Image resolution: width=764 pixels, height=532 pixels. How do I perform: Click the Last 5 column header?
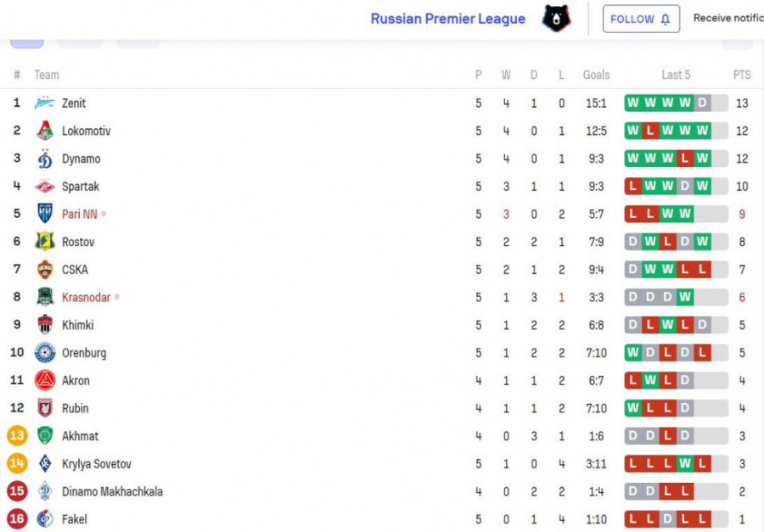click(676, 75)
